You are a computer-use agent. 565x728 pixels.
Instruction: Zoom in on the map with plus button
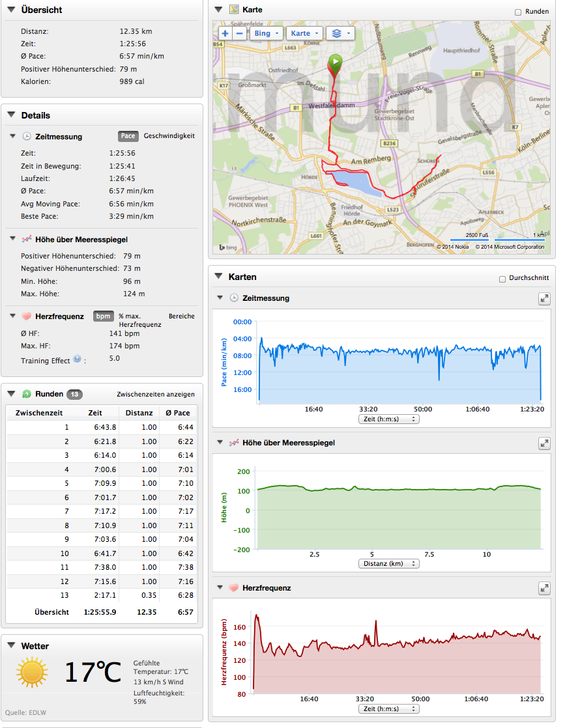pos(225,33)
